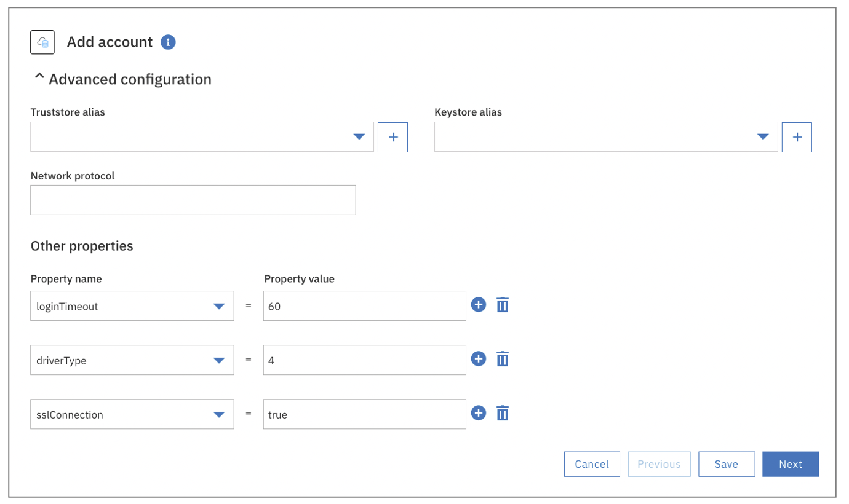Image resolution: width=849 pixels, height=504 pixels.
Task: Expand the sslConnection property name dropdown
Action: (x=219, y=414)
